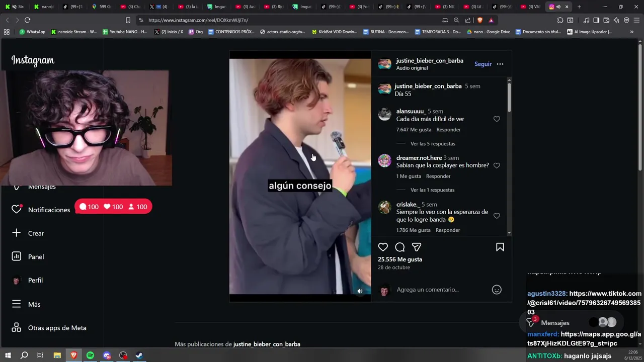Viewport: 644px width, 362px height.
Task: Switch to the nanoide browser tab
Action: pyautogui.click(x=44, y=7)
